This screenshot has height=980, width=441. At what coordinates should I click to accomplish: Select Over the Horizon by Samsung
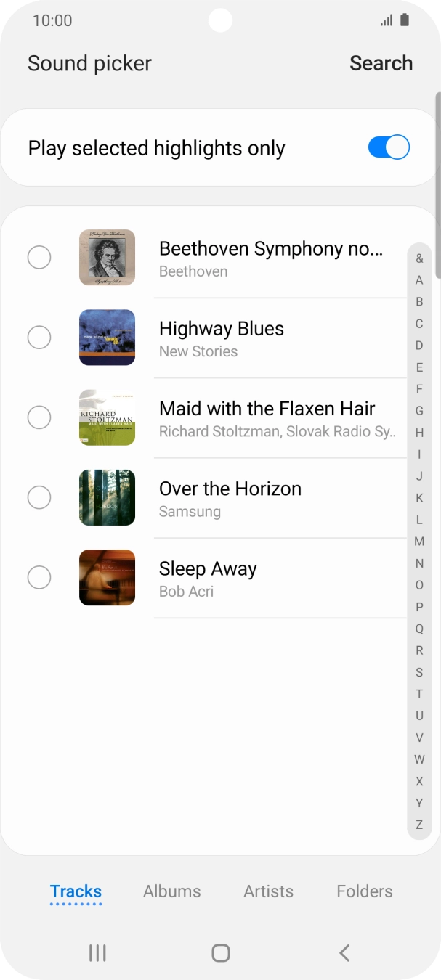coord(39,497)
